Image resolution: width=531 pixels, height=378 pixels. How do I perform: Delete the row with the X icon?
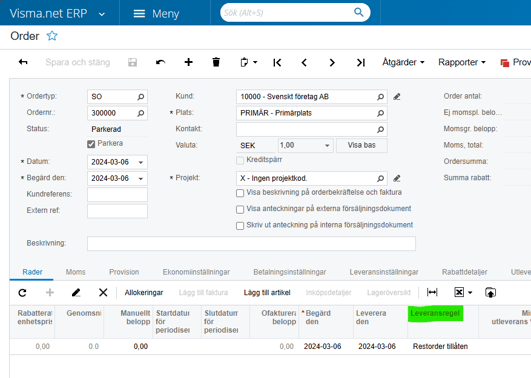click(x=103, y=292)
